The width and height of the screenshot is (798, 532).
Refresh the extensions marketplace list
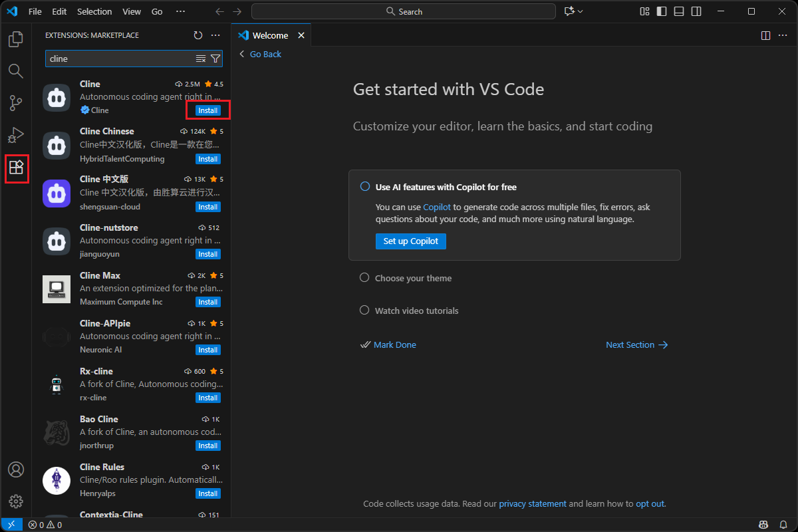coord(198,35)
